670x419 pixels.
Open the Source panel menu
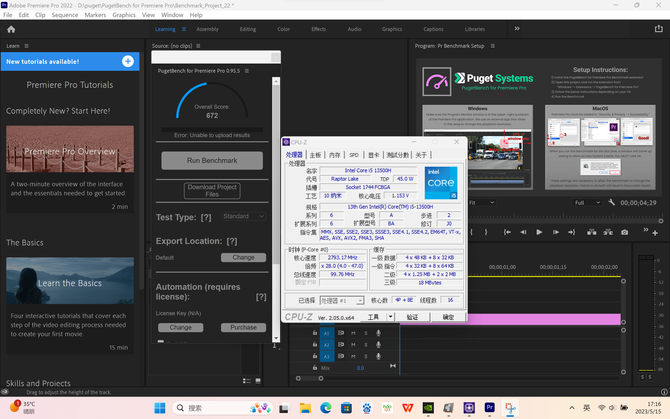coord(198,46)
